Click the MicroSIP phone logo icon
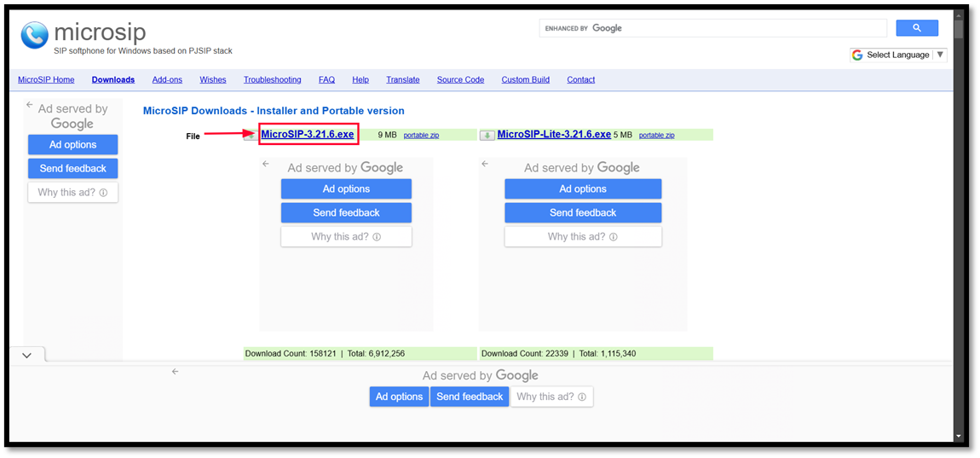 pos(35,37)
